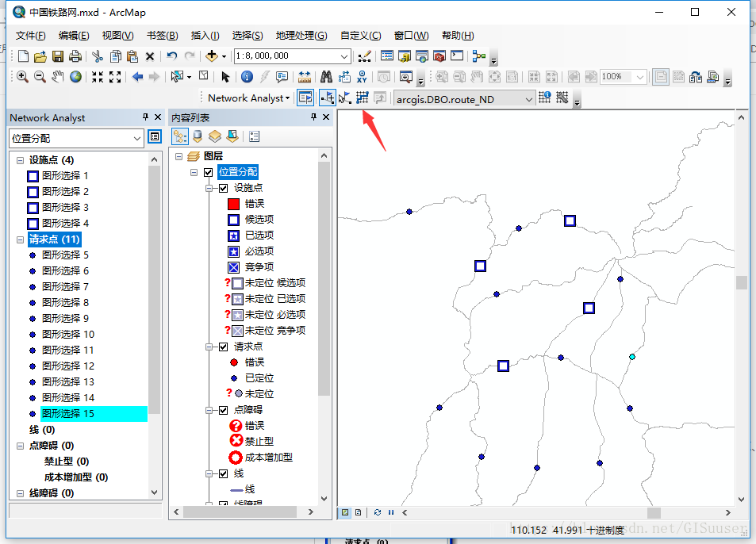Click the 成本增加型 red ring symbol
The image size is (756, 544).
[x=236, y=458]
